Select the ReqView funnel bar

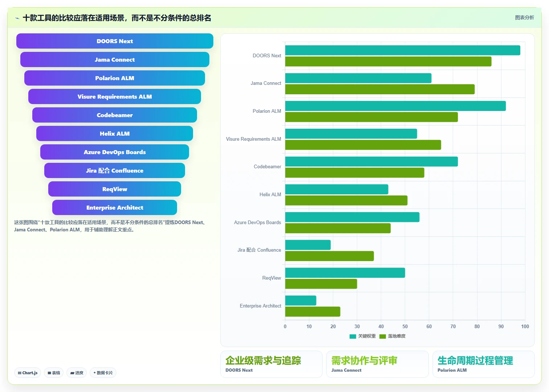pyautogui.click(x=115, y=189)
